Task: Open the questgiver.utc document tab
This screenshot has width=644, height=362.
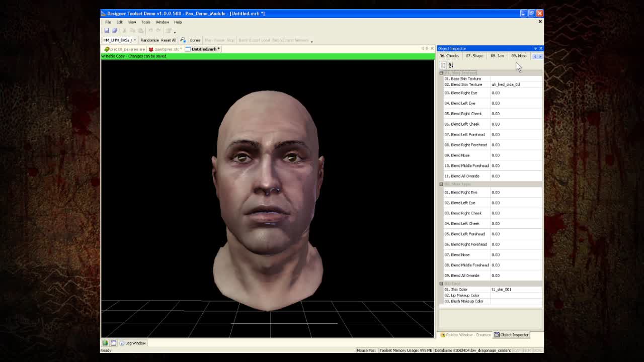Action: 165,49
